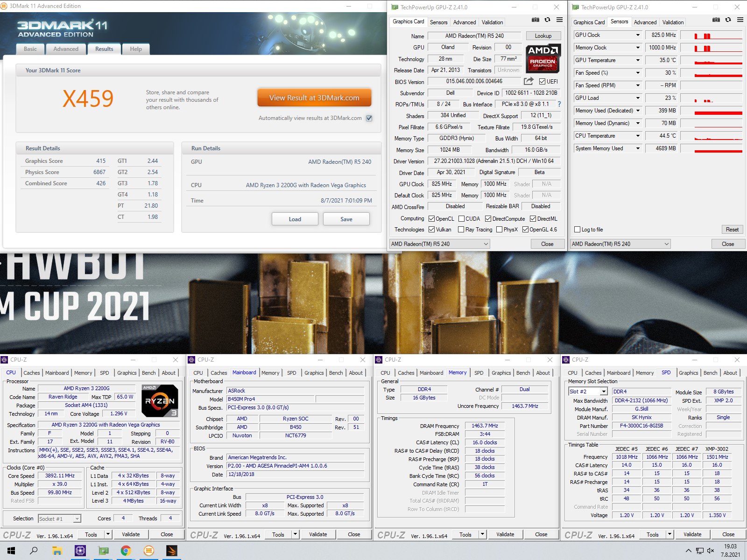The image size is (747, 560).
Task: Toggle Vulkan checkbox
Action: [x=432, y=230]
